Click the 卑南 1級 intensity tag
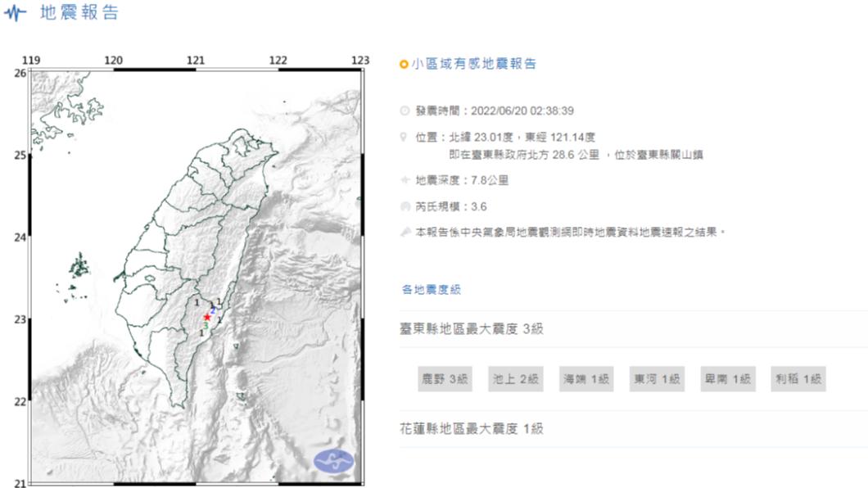 coord(728,379)
